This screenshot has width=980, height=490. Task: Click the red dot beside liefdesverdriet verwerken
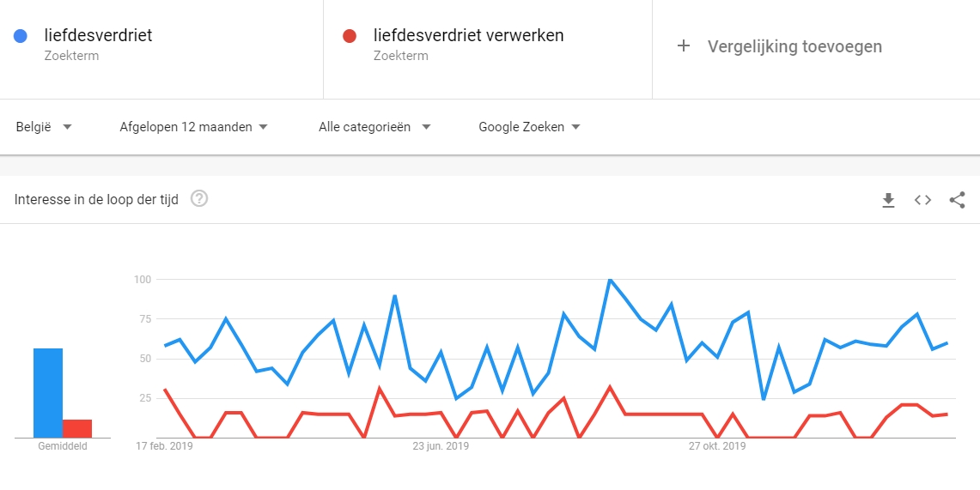[x=350, y=36]
